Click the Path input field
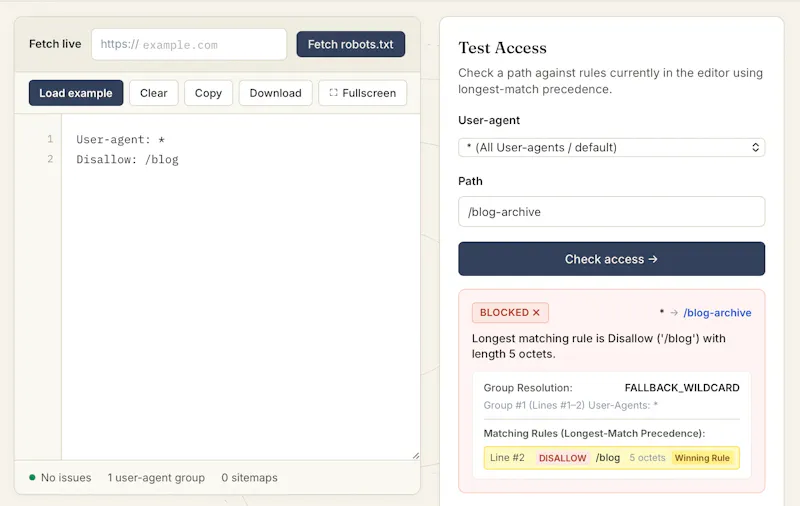800x506 pixels. [611, 212]
